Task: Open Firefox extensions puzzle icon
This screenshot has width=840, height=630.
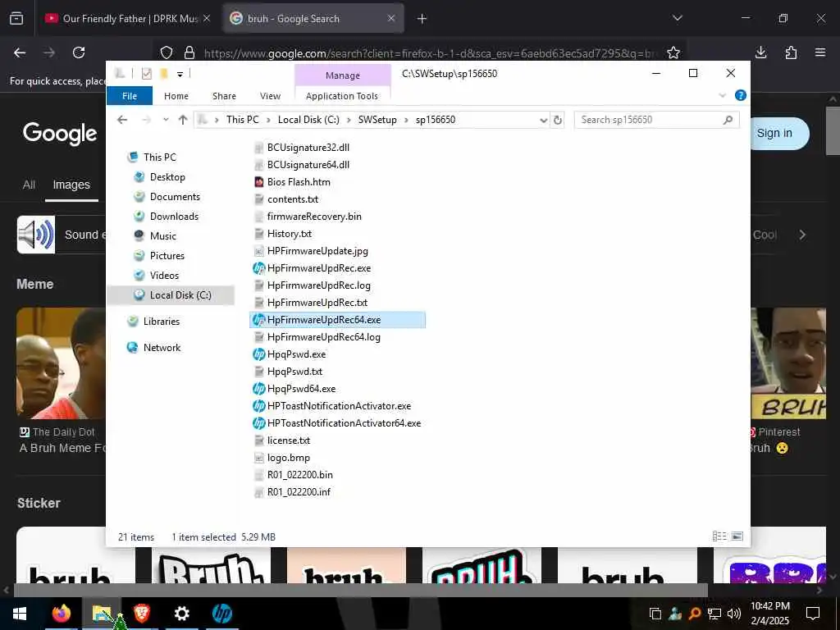Action: pos(791,52)
